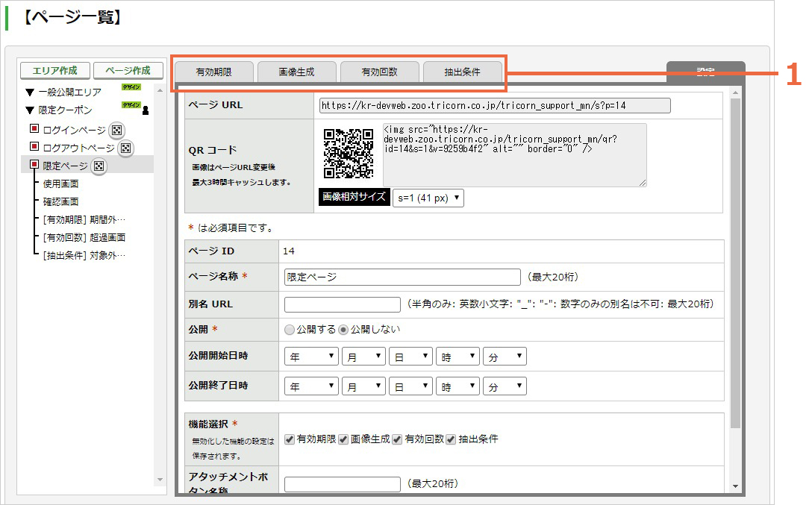Click the アタッチメントボタン名称 input field
Screen dimensions: 812x505
[343, 484]
